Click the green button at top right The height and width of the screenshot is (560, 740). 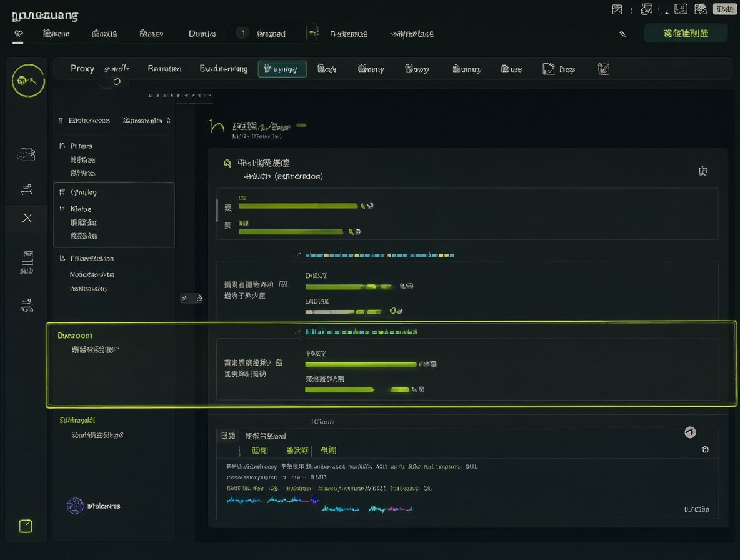click(x=686, y=33)
